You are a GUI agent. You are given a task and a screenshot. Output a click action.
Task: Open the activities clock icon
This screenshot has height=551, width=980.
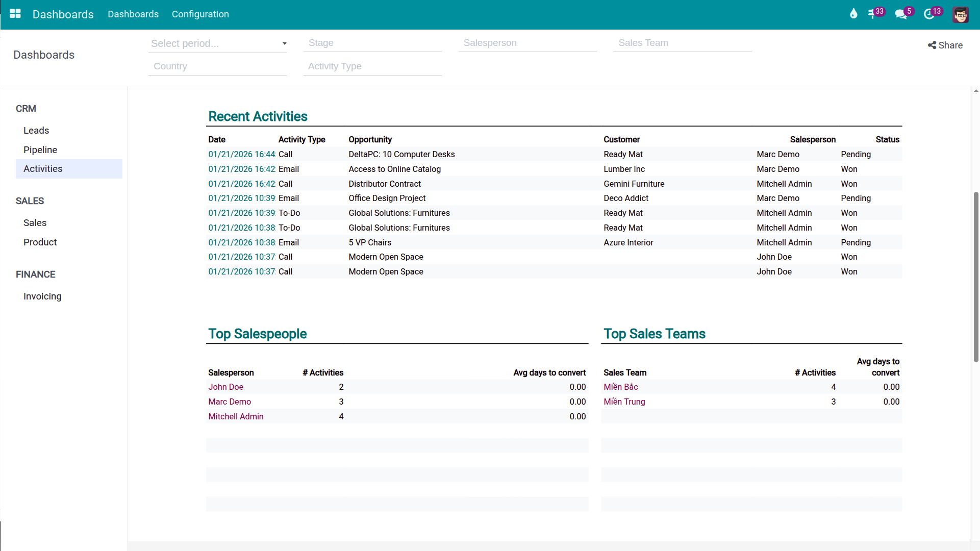pos(929,14)
